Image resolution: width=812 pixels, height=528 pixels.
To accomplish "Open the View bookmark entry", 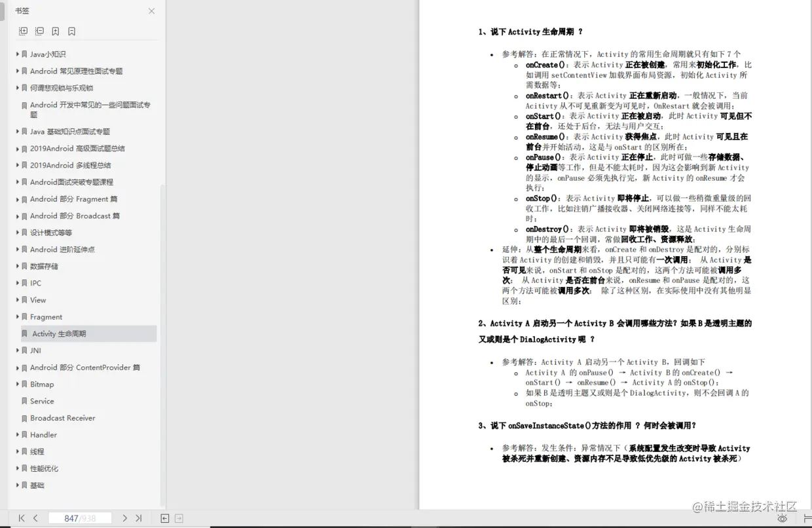I will pos(38,300).
